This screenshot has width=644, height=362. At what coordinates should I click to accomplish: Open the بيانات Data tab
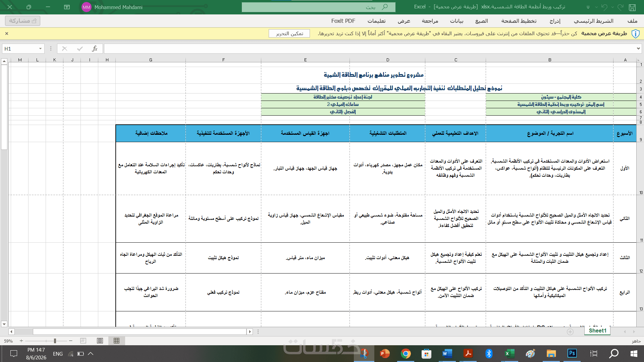(457, 21)
